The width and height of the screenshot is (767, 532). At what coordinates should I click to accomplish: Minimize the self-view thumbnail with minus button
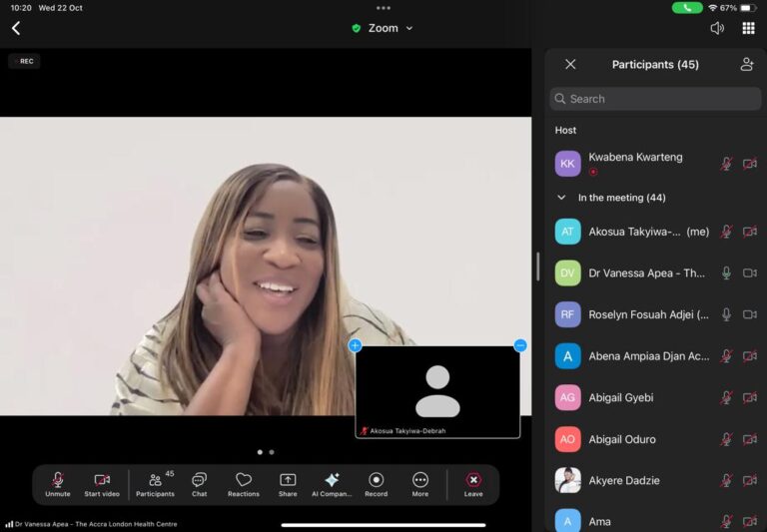tap(520, 345)
